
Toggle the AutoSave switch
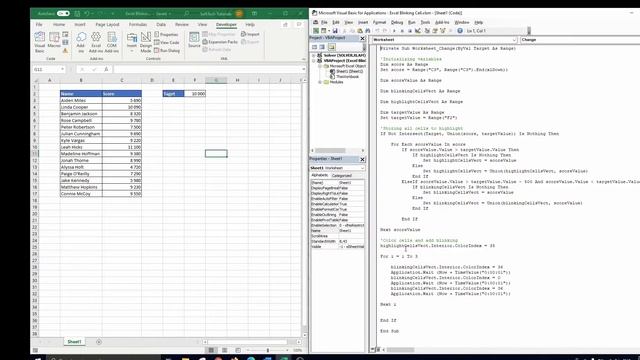click(x=63, y=13)
